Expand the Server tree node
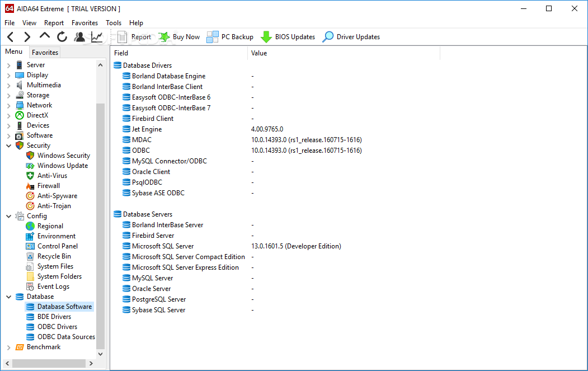The width and height of the screenshot is (588, 371). (8, 65)
